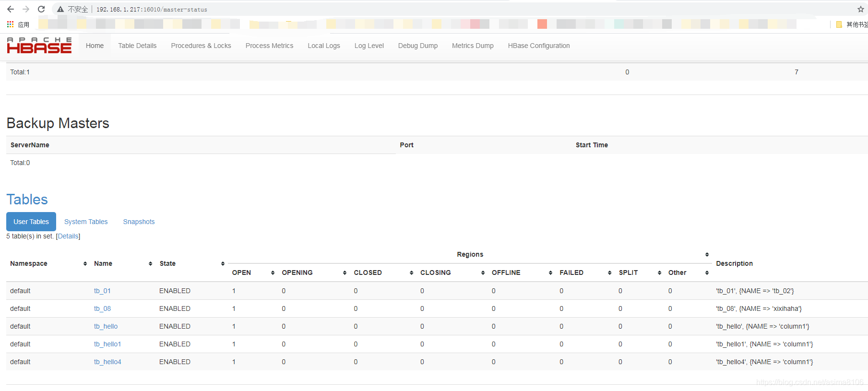Click the Description column header
The height and width of the screenshot is (391, 868).
(x=734, y=263)
